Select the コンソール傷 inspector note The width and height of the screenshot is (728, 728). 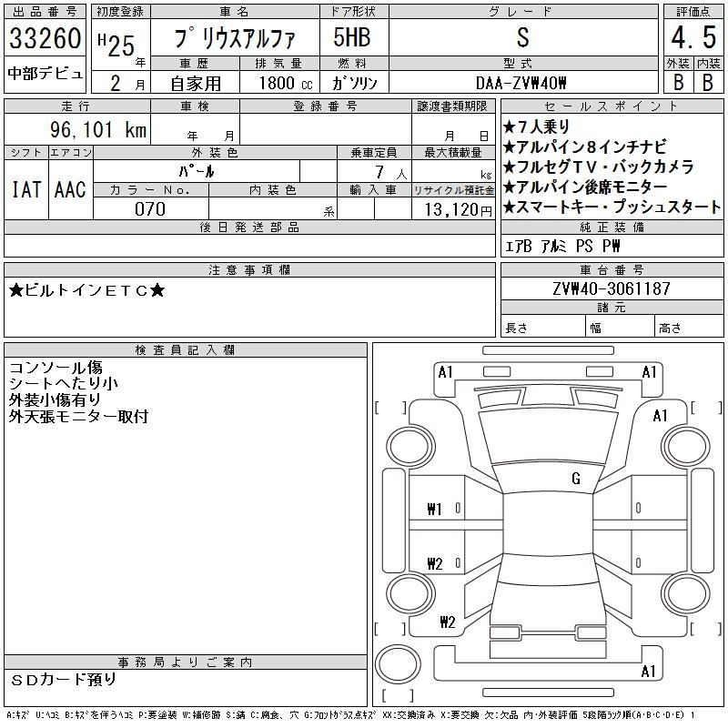[55, 368]
